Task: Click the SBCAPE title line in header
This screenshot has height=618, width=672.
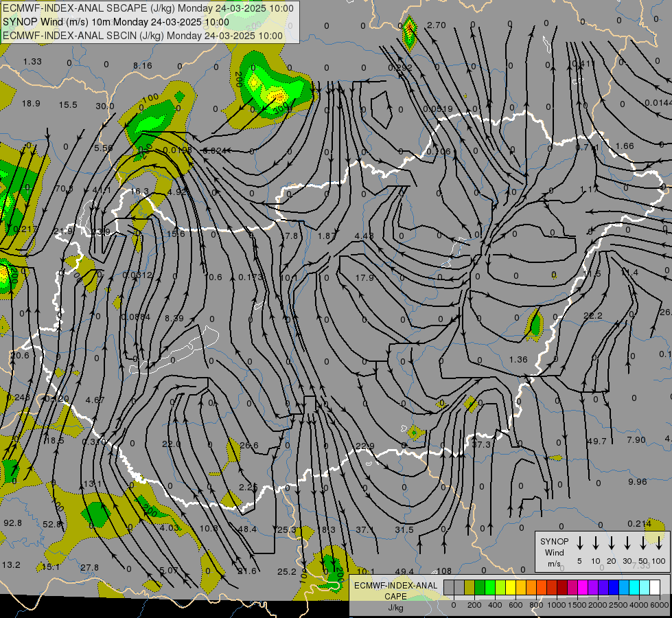Action: pos(148,8)
